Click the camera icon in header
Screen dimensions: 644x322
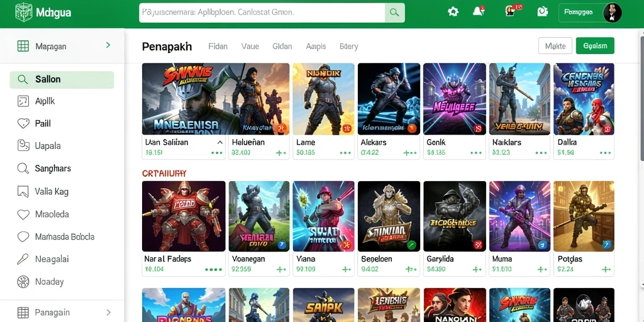[543, 12]
